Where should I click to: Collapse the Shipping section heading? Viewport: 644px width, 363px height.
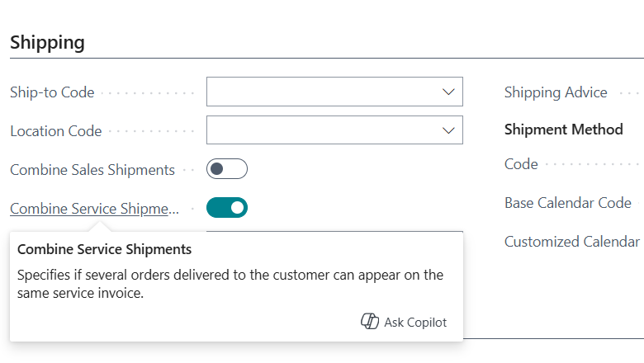(x=47, y=42)
